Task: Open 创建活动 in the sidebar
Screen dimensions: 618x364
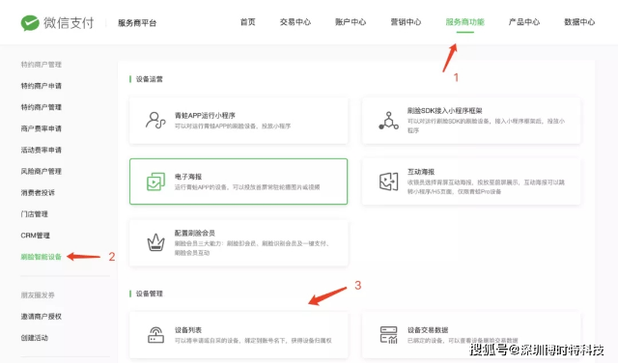Action: click(x=34, y=338)
